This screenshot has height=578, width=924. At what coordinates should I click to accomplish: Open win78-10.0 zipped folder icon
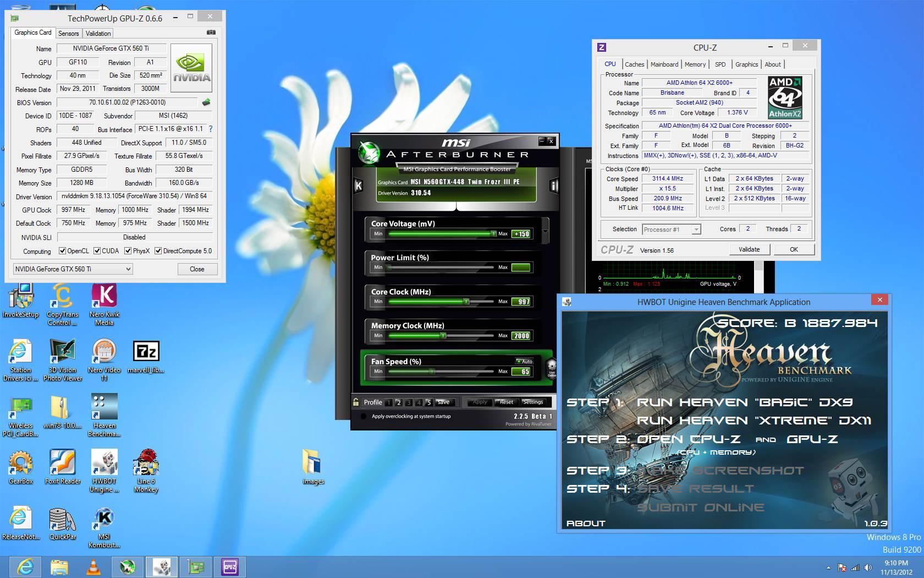click(x=62, y=412)
